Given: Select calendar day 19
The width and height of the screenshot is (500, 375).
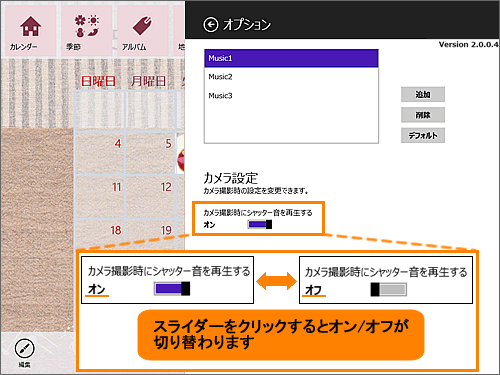Looking at the screenshot, I should click(151, 234).
